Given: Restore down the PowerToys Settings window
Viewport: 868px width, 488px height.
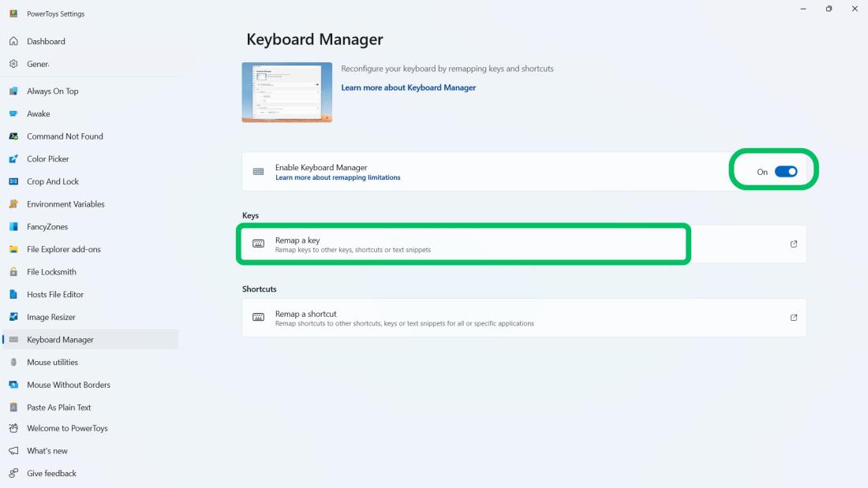Looking at the screenshot, I should pyautogui.click(x=829, y=9).
